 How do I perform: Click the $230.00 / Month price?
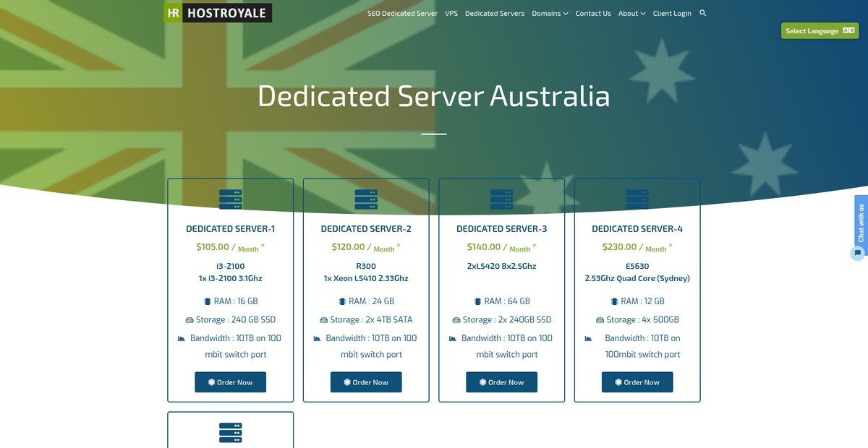pos(637,247)
